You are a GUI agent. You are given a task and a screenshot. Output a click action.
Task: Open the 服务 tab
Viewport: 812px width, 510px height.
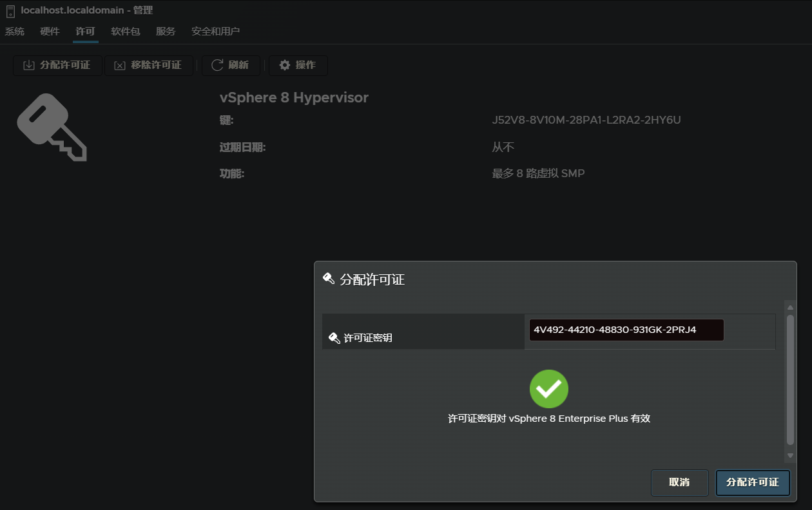pos(166,32)
